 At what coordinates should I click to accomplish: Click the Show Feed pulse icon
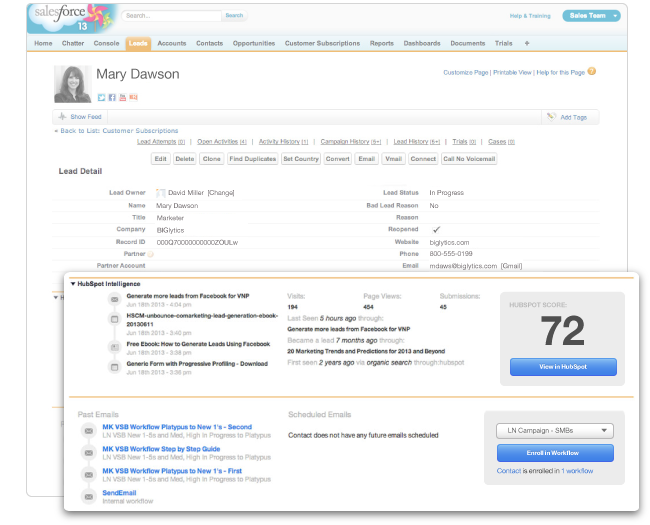click(62, 117)
